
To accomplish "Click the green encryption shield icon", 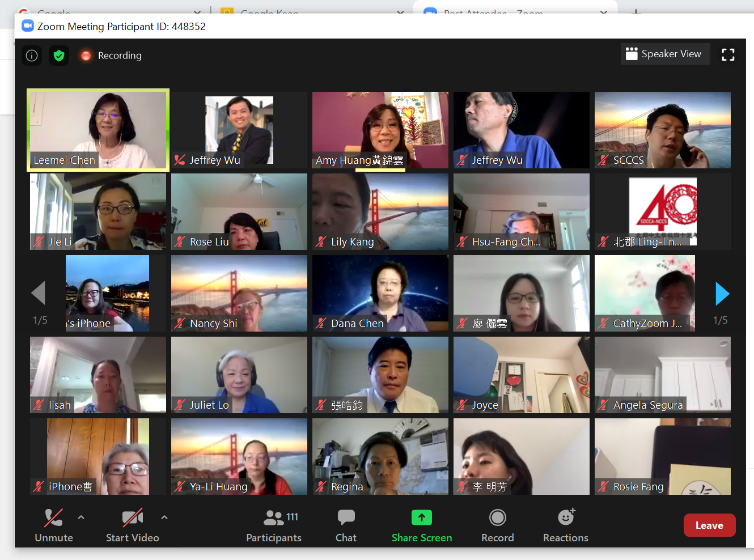I will point(59,56).
